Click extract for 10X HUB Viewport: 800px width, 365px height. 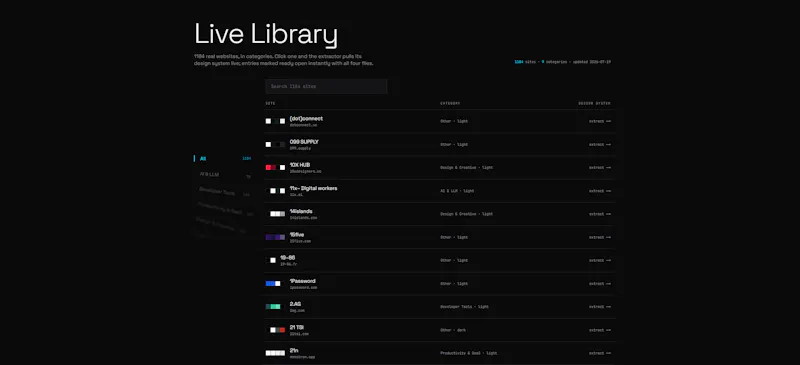click(600, 167)
